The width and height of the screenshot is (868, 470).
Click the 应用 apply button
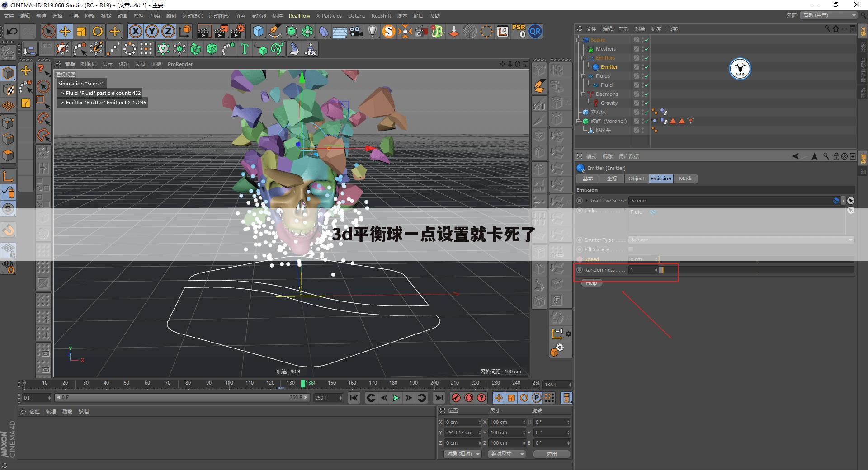coord(552,454)
